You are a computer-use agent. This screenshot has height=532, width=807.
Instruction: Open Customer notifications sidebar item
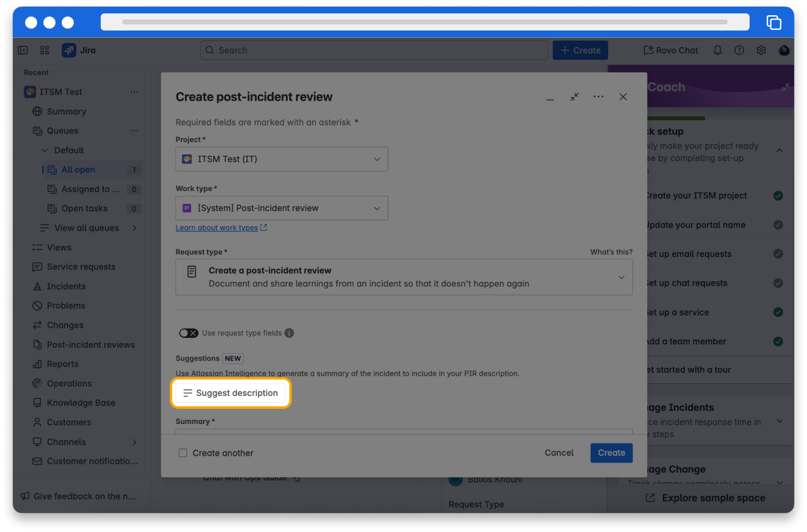click(92, 461)
